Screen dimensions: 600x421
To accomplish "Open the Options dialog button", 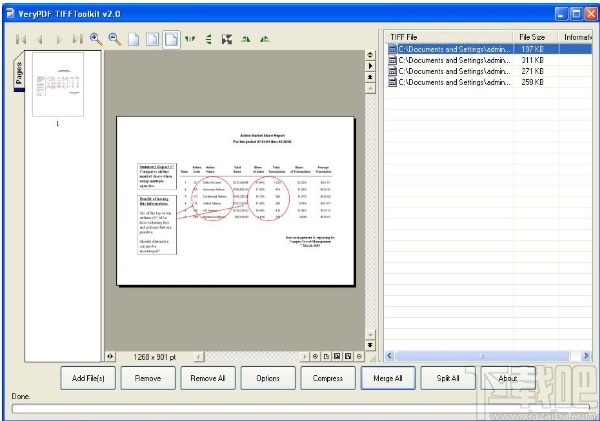I will click(268, 378).
